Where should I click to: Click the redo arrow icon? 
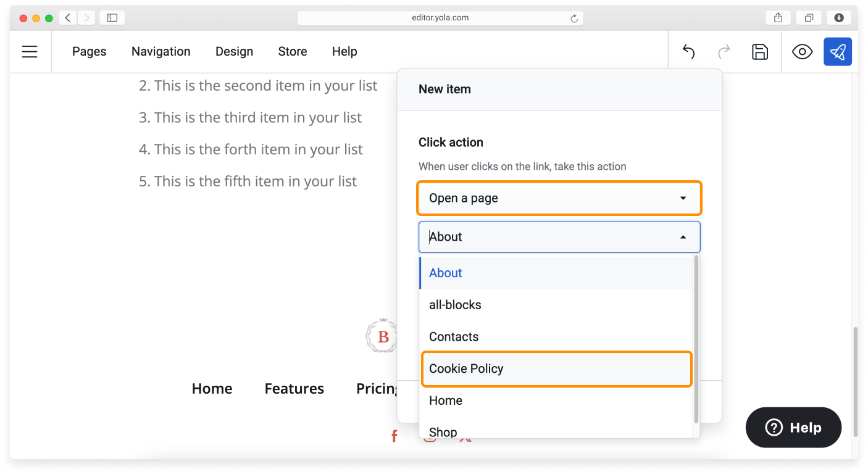pos(724,52)
